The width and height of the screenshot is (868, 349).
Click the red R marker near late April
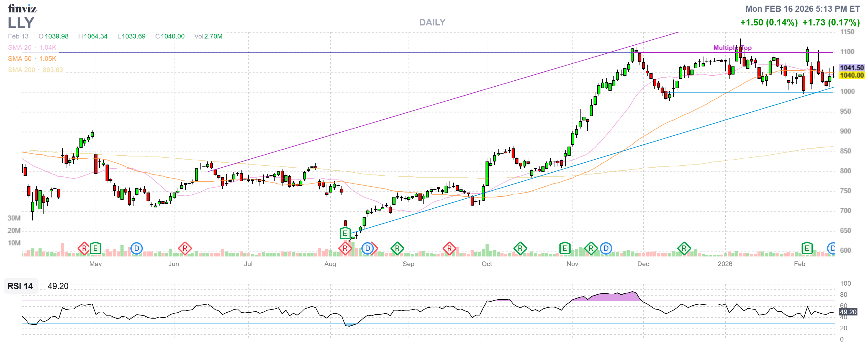84,249
